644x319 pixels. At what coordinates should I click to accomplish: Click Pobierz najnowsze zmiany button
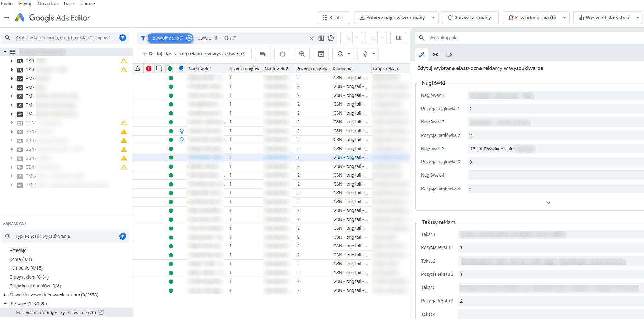392,17
